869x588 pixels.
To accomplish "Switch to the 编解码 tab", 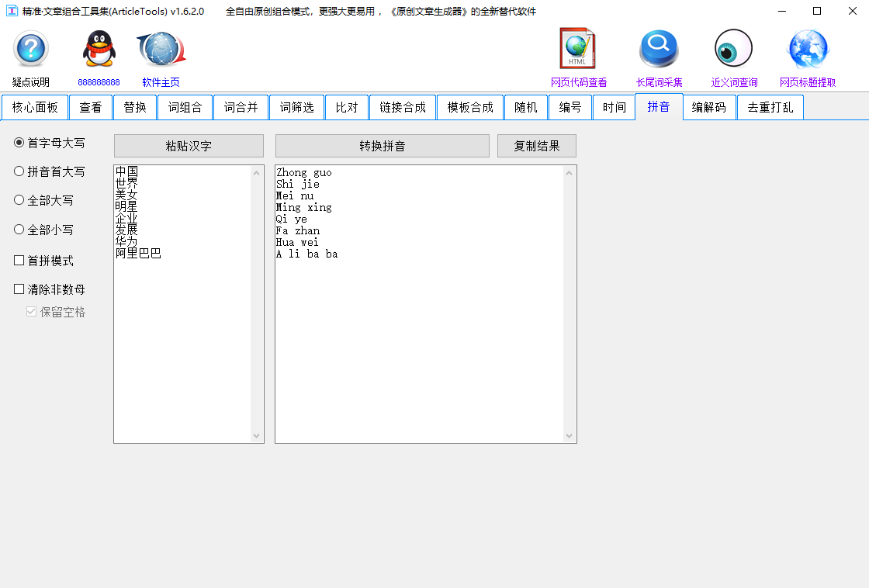I will click(x=709, y=107).
